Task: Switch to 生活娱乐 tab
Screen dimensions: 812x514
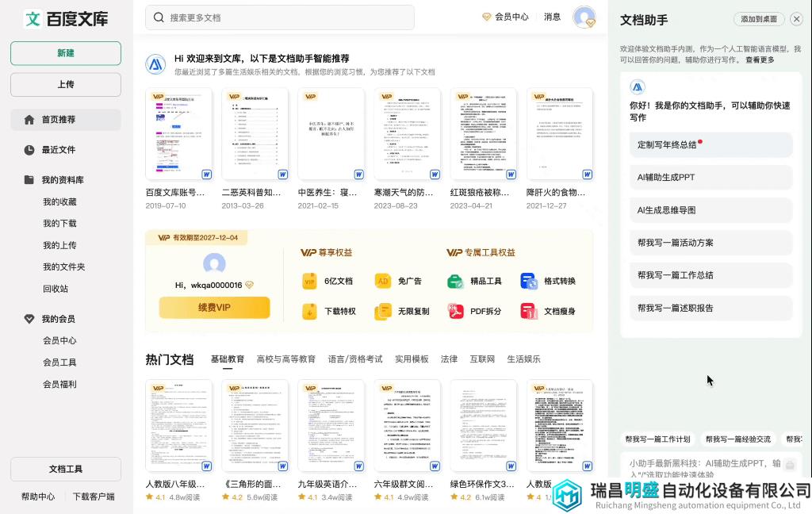Action: (523, 359)
